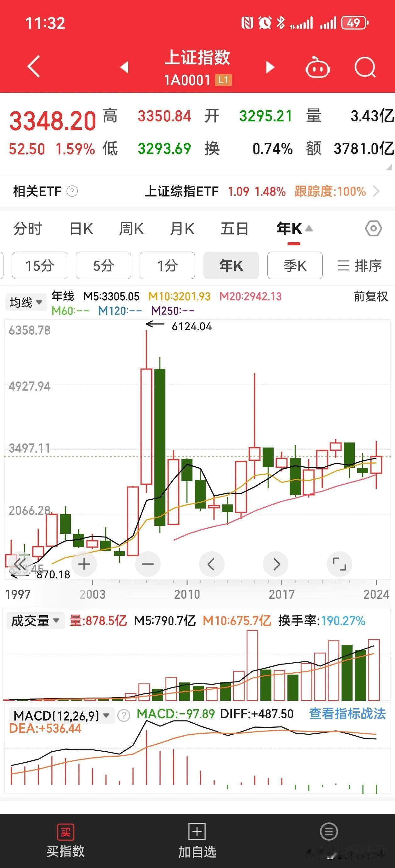Tap the 相关ETF label
The height and width of the screenshot is (868, 395).
click(37, 192)
